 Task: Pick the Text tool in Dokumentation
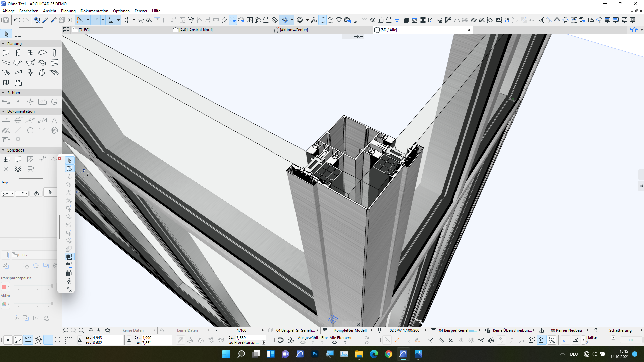click(54, 121)
